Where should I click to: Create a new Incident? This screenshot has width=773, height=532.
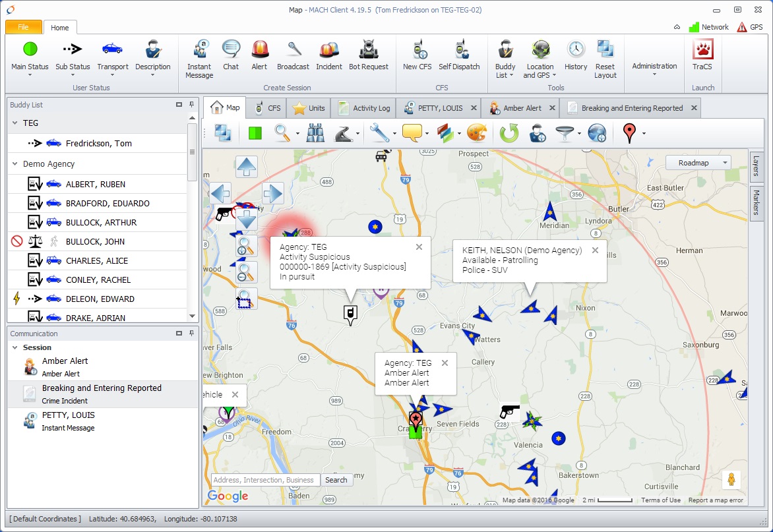[329, 55]
